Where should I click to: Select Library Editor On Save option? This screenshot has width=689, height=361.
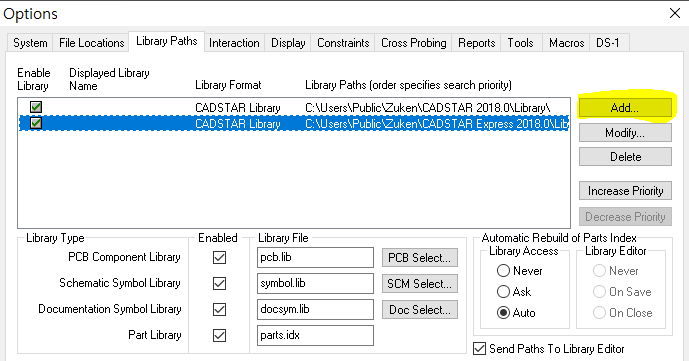(599, 292)
